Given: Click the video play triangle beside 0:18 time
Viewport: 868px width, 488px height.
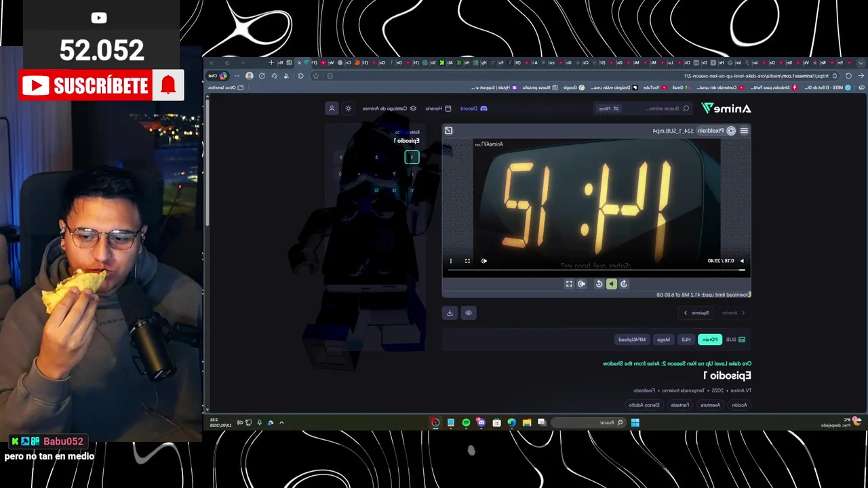Looking at the screenshot, I should click(x=741, y=261).
